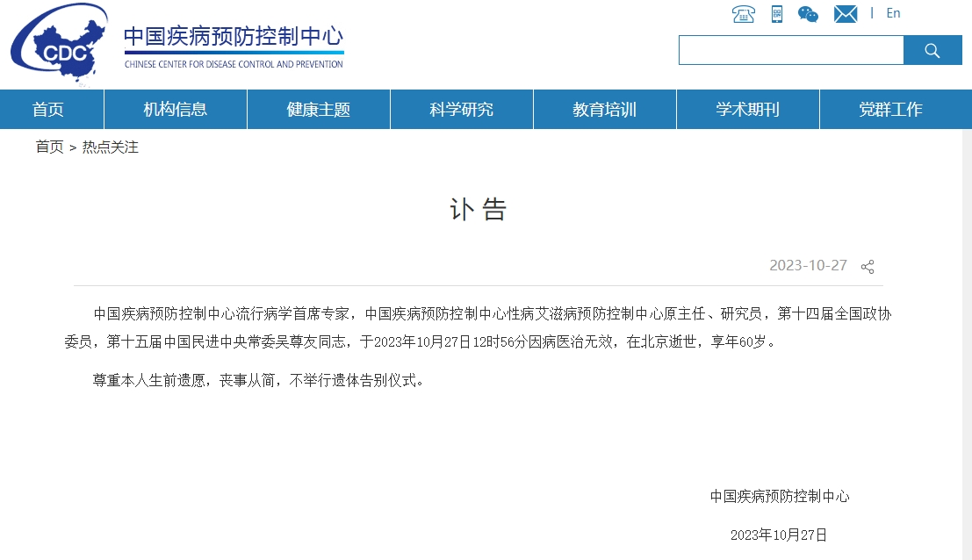Navigate to 党群工作 section

pos(890,110)
